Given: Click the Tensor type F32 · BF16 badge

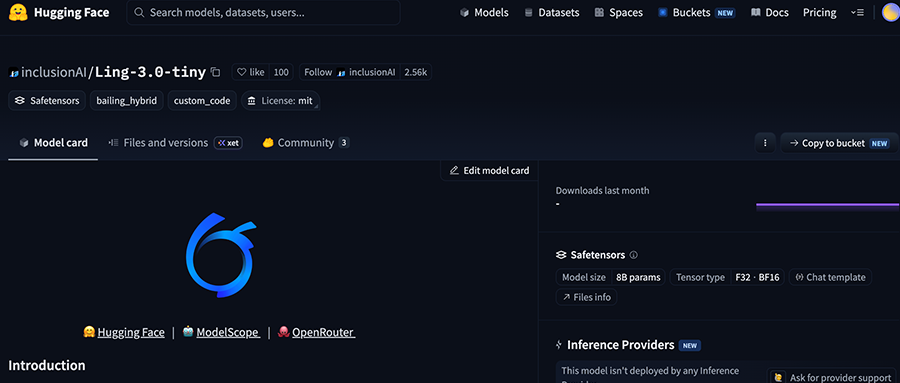Looking at the screenshot, I should pyautogui.click(x=727, y=277).
